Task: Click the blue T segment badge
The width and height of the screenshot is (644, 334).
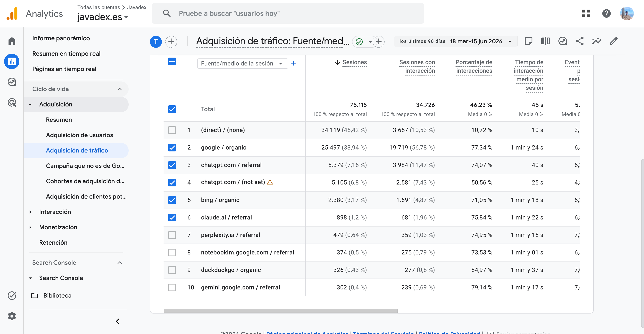Action: pos(156,42)
